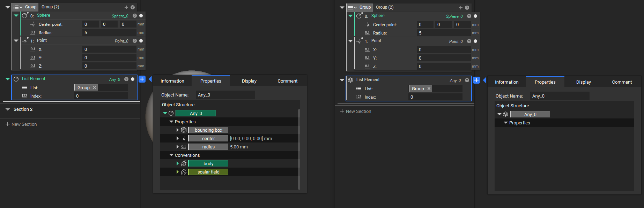Collapse the Conversions group
644x208 pixels.
(171, 155)
